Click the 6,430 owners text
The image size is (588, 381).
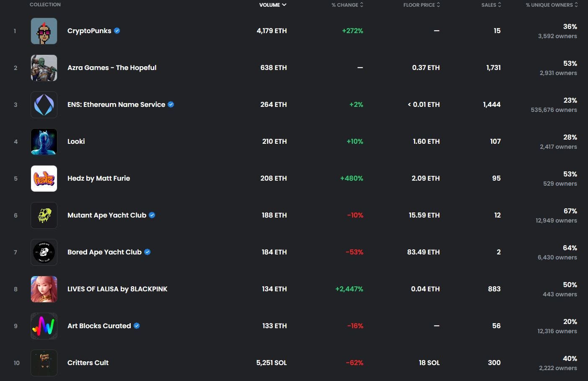click(x=557, y=257)
